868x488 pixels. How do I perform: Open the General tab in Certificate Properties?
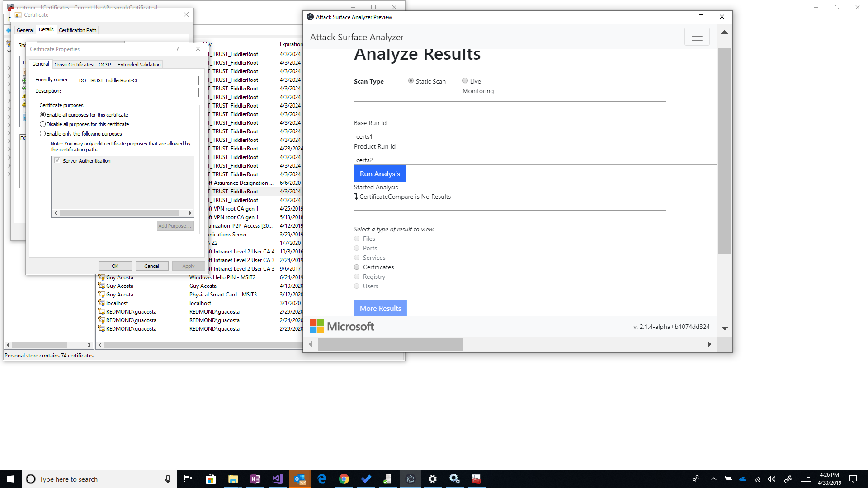point(41,64)
